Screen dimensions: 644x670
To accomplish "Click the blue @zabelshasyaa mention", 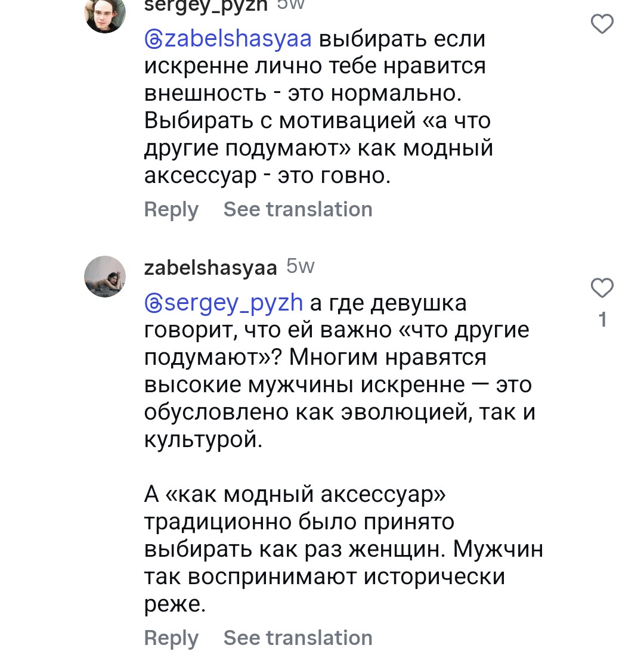I will 228,39.
